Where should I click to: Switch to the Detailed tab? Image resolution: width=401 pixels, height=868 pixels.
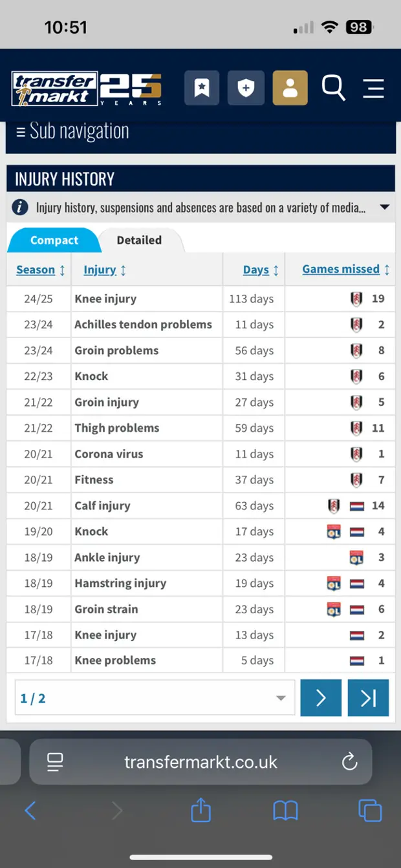pos(139,240)
